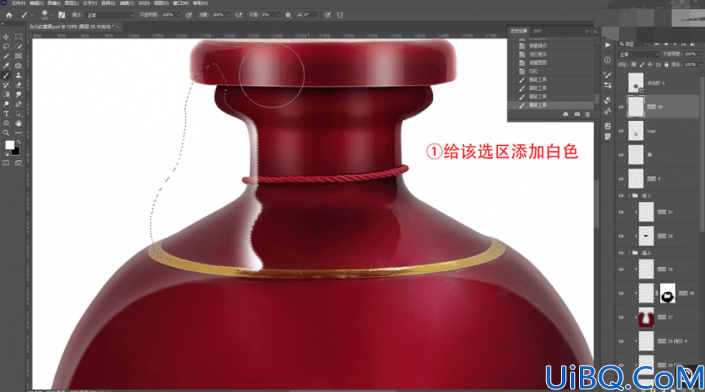Select the Rectangular Marquee tool
This screenshot has height=392, width=705.
(x=18, y=37)
